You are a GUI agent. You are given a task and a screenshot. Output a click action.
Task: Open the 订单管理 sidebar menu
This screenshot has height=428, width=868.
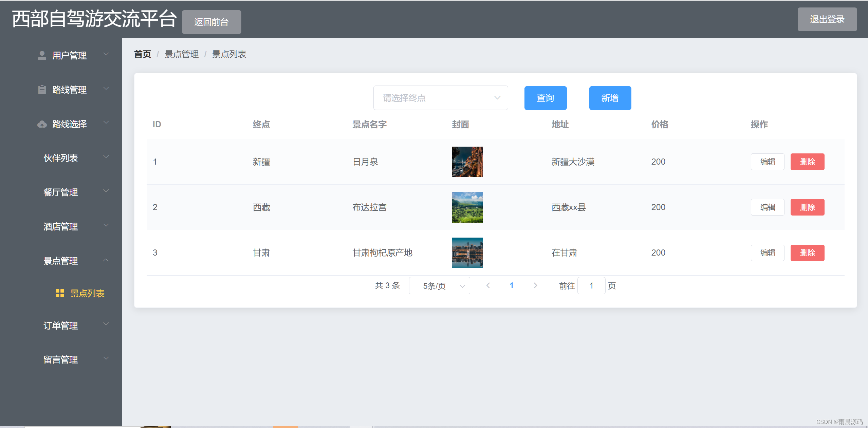[61, 325]
